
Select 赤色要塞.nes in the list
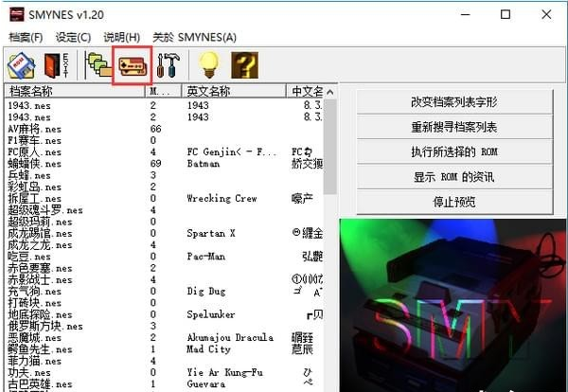tap(40, 268)
